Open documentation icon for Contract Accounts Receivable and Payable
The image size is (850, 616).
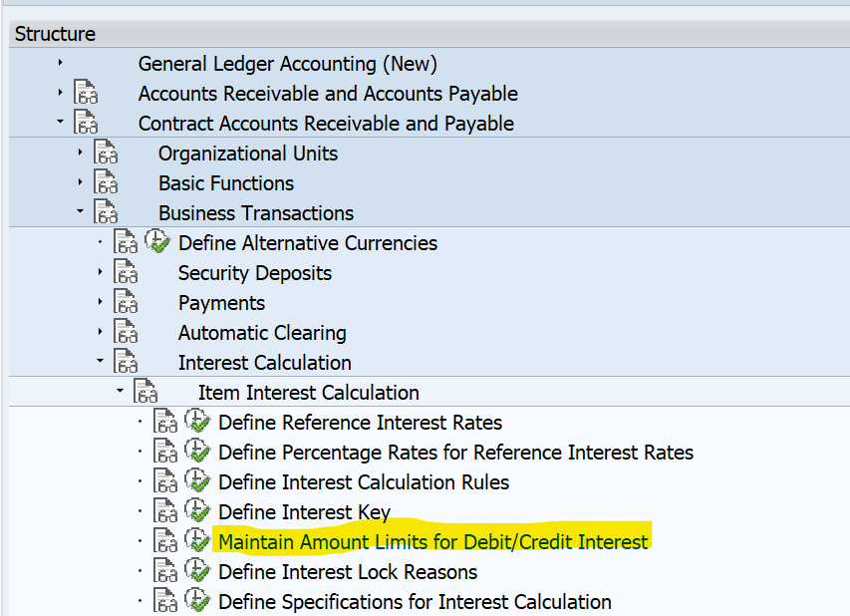tap(86, 122)
